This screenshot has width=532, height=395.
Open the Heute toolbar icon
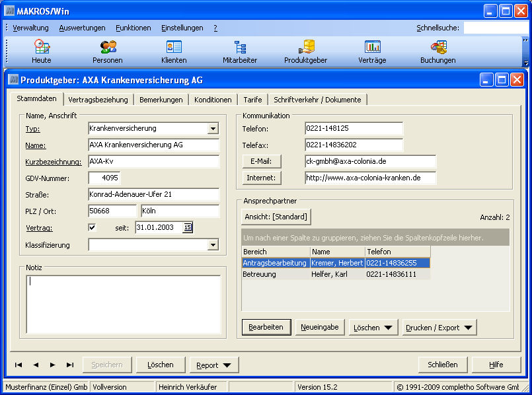42,52
